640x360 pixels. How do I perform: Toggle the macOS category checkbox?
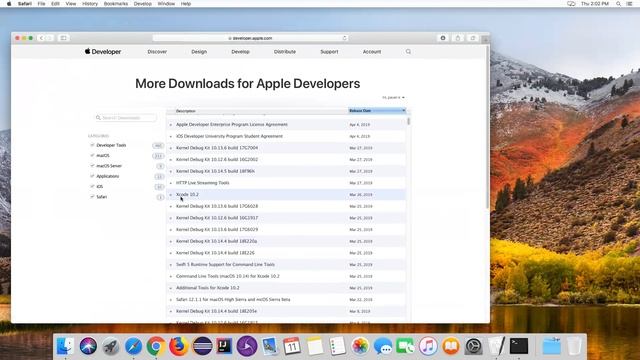pos(92,155)
